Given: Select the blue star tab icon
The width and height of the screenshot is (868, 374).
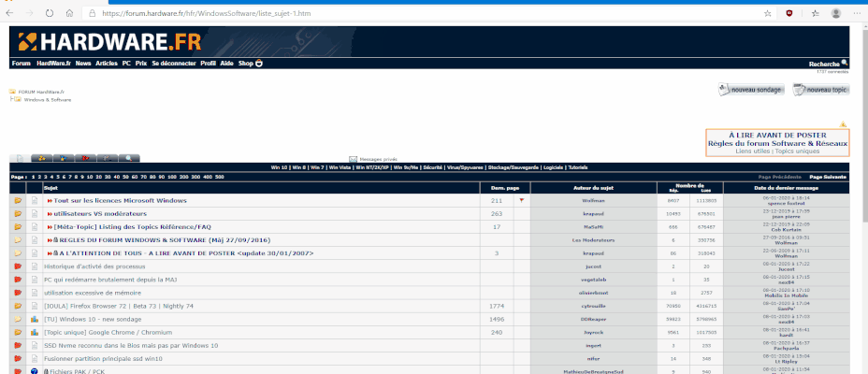Looking at the screenshot, I should click(63, 158).
